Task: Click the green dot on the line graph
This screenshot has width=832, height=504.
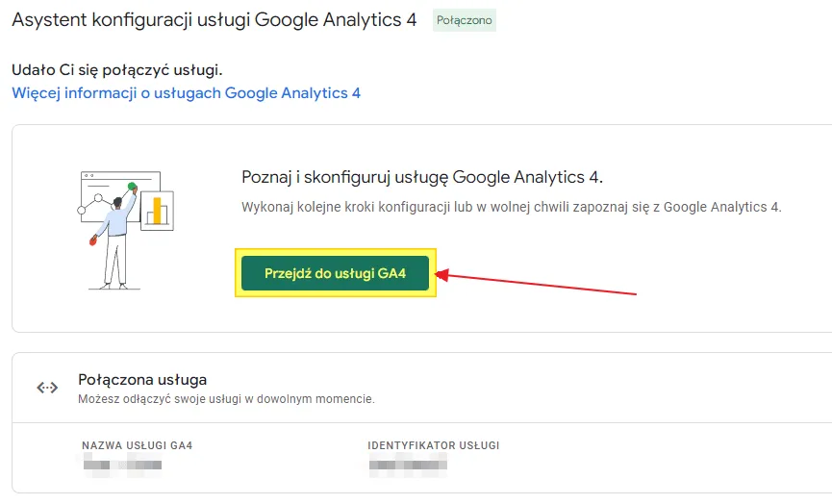Action: pyautogui.click(x=132, y=187)
